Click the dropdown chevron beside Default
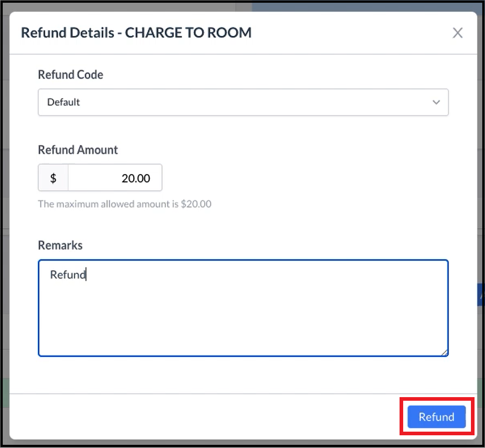 coord(436,102)
